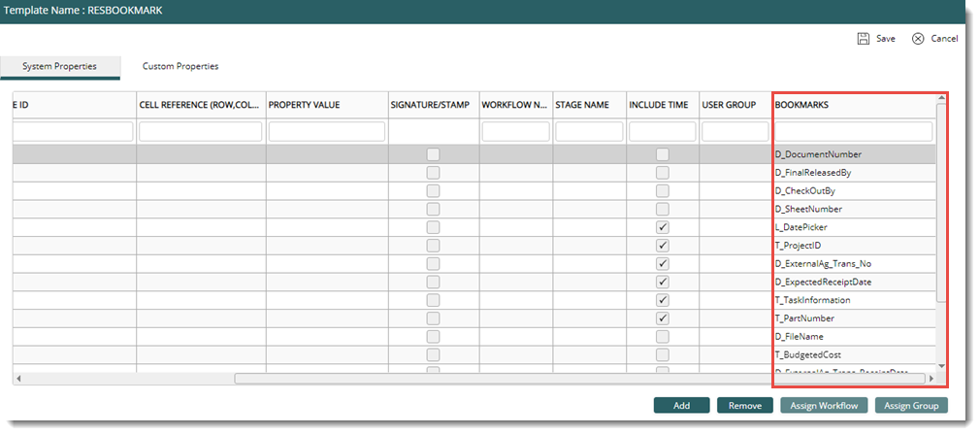Check Include Time for D_FileName row
This screenshot has height=435, width=980.
coord(663,336)
